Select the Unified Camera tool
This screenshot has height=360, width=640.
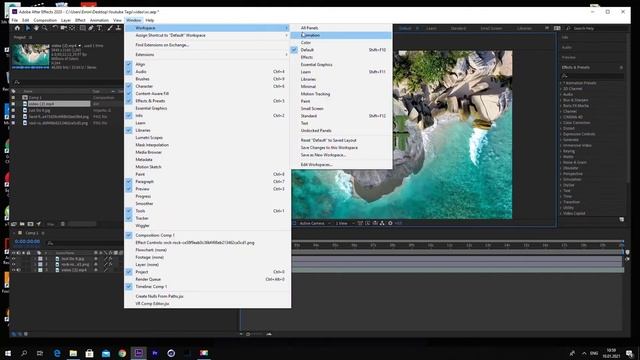[x=64, y=28]
